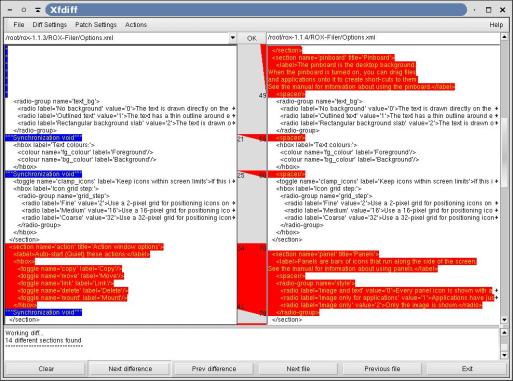Open the Help menu
This screenshot has width=513, height=381.
496,25
